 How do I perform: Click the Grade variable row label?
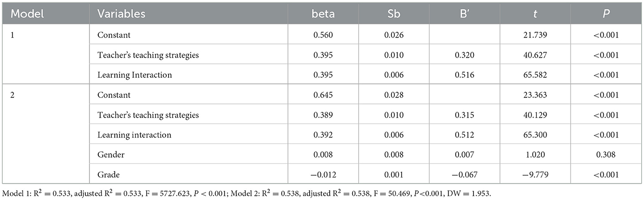point(108,175)
